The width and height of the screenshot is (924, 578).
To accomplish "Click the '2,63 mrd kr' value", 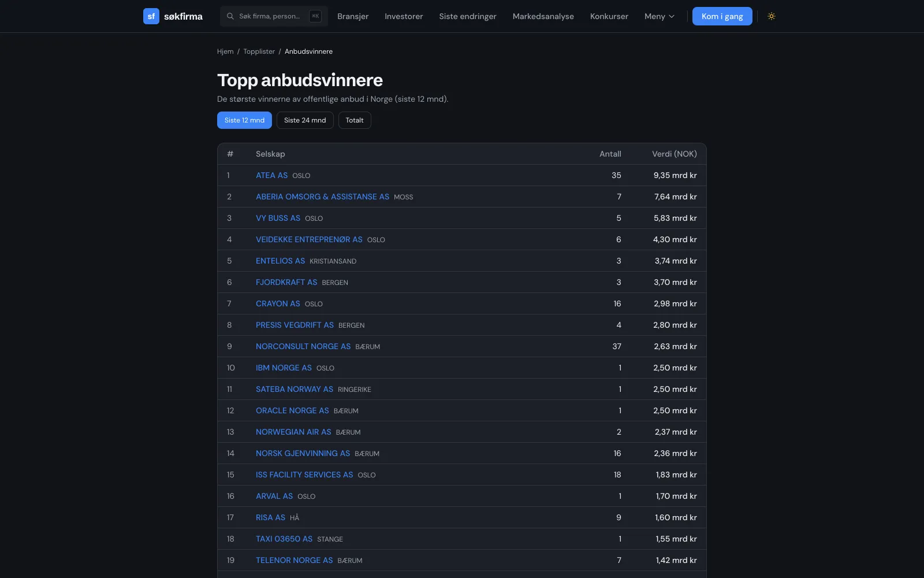I will click(675, 346).
